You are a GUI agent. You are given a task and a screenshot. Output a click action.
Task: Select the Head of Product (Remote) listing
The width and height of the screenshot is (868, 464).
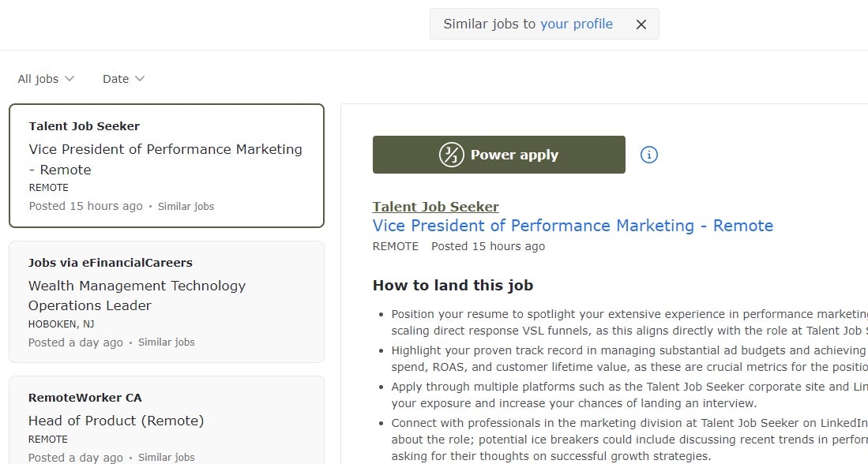point(116,421)
